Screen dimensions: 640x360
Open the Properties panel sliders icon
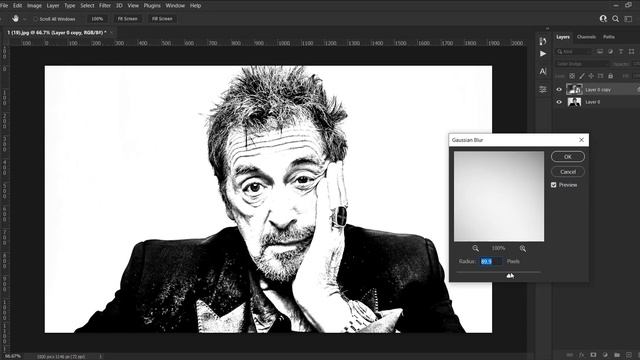(542, 89)
